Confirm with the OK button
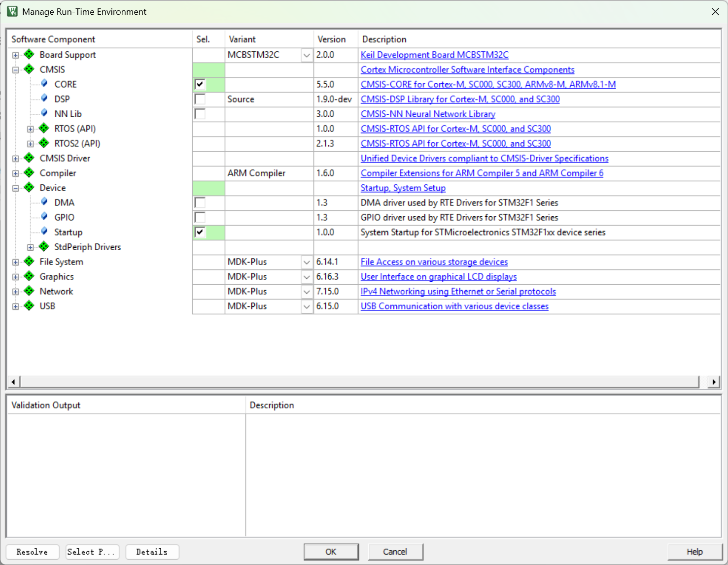The width and height of the screenshot is (728, 565). click(331, 552)
